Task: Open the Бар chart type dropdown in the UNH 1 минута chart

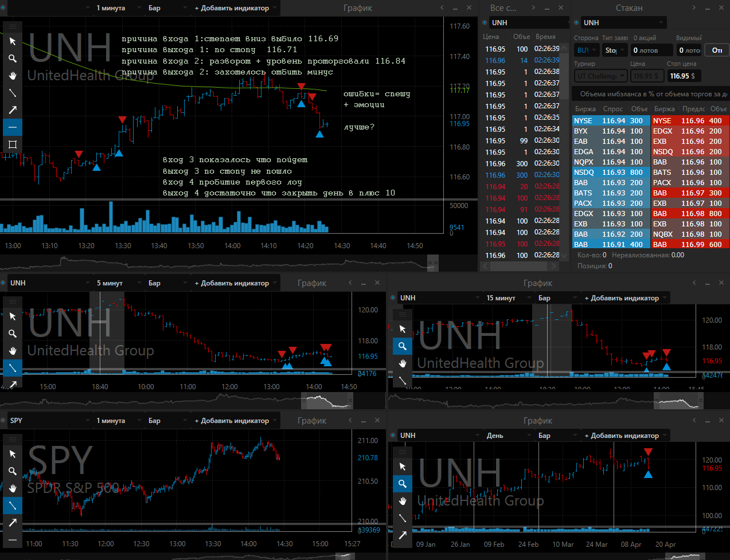Action: [x=167, y=8]
